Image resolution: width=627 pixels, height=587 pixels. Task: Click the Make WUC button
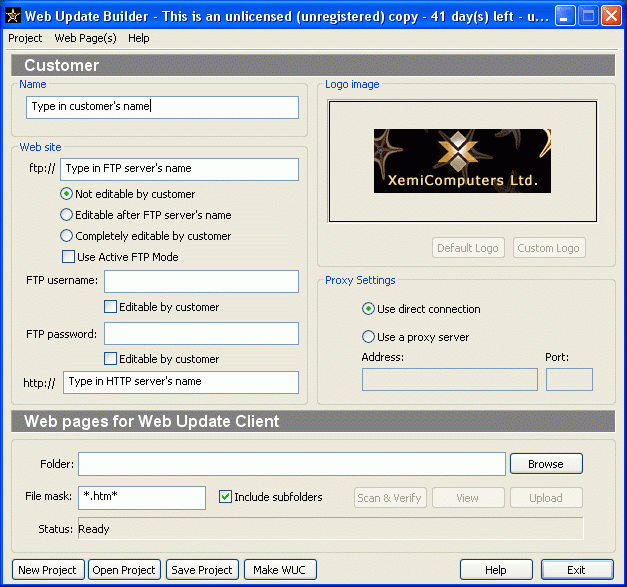[280, 570]
